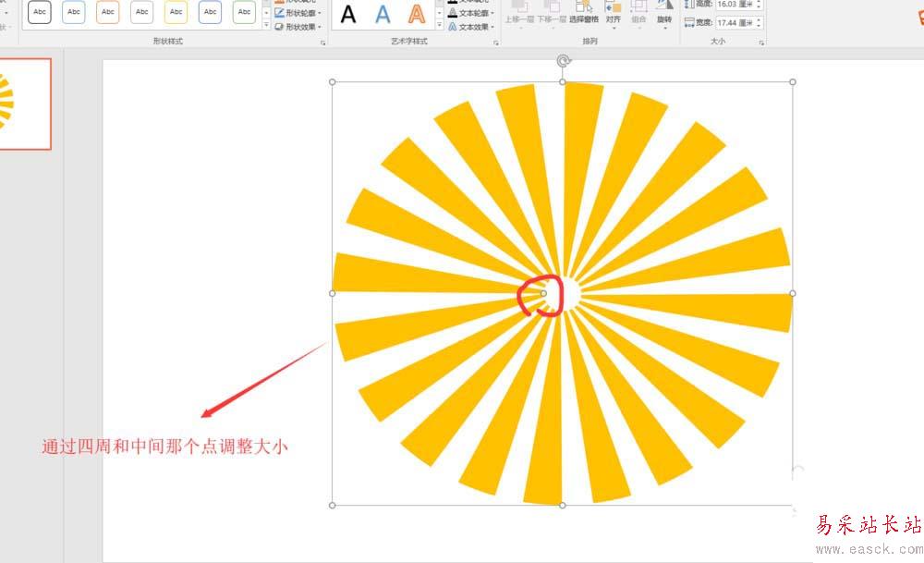Open the 形状轮廓 shape outline dropdown
924x563 pixels.
click(x=298, y=13)
